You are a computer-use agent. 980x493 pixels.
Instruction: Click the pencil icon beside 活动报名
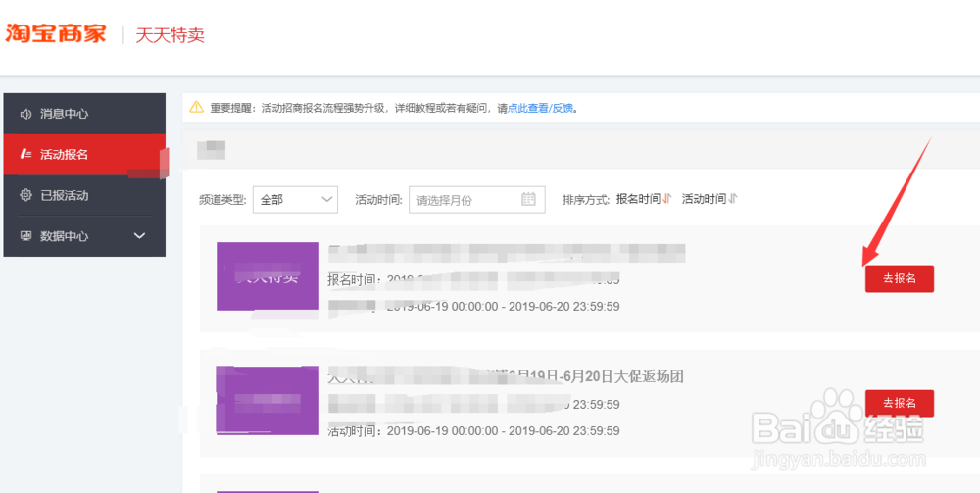[25, 154]
